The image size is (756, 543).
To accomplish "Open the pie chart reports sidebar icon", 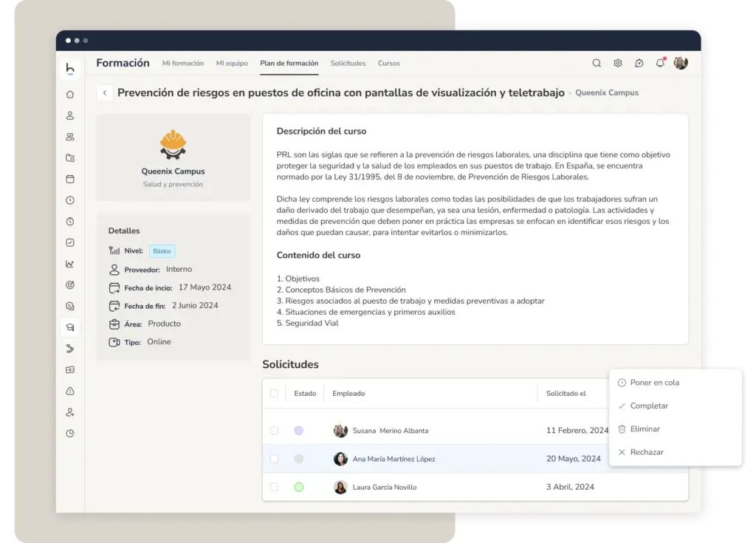I will click(70, 434).
